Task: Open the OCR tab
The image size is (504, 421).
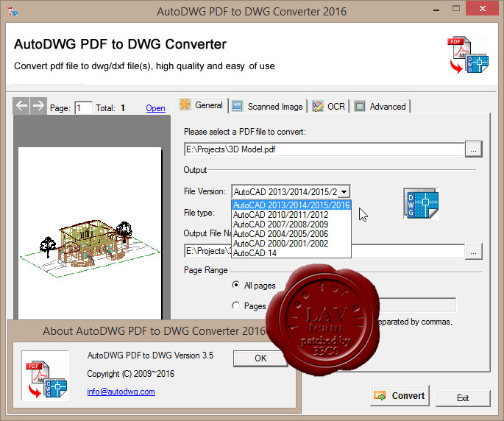Action: pos(328,107)
